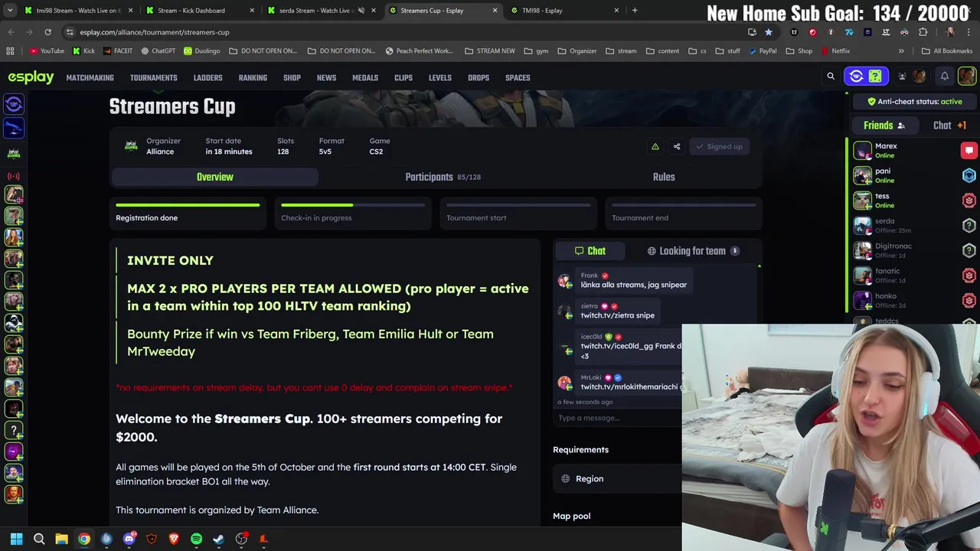Open the sidebar Chat +1 tab
The width and height of the screenshot is (980, 551).
click(x=949, y=126)
